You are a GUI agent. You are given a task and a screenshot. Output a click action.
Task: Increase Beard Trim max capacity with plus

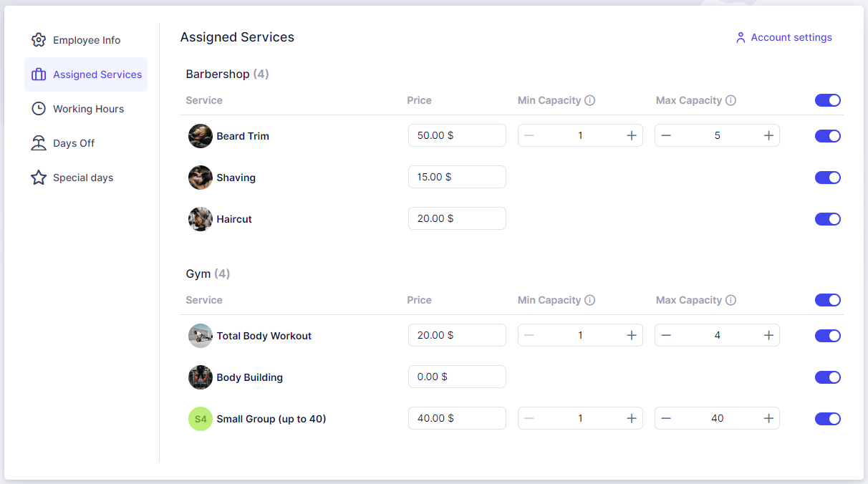click(x=768, y=135)
